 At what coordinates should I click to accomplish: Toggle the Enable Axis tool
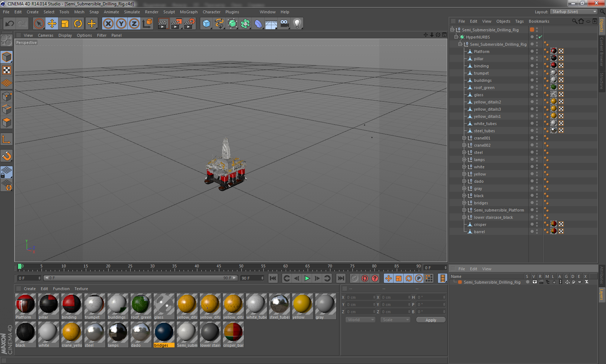pyautogui.click(x=7, y=139)
